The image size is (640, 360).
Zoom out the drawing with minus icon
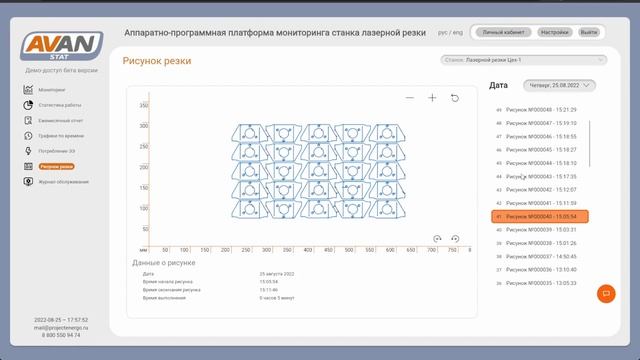[x=410, y=98]
